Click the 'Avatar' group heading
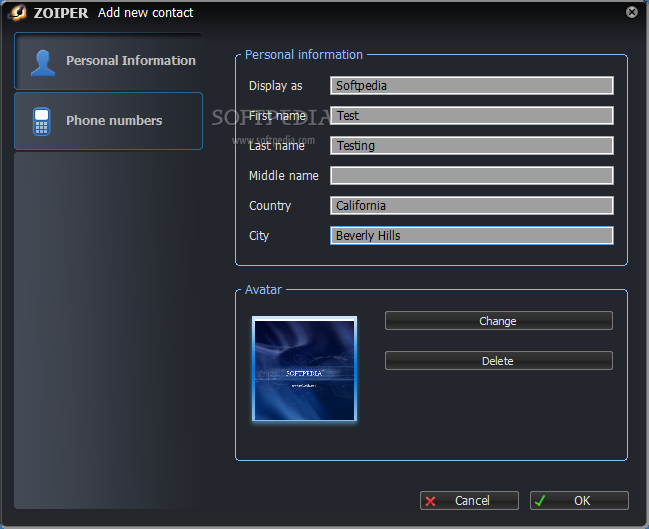 263,290
